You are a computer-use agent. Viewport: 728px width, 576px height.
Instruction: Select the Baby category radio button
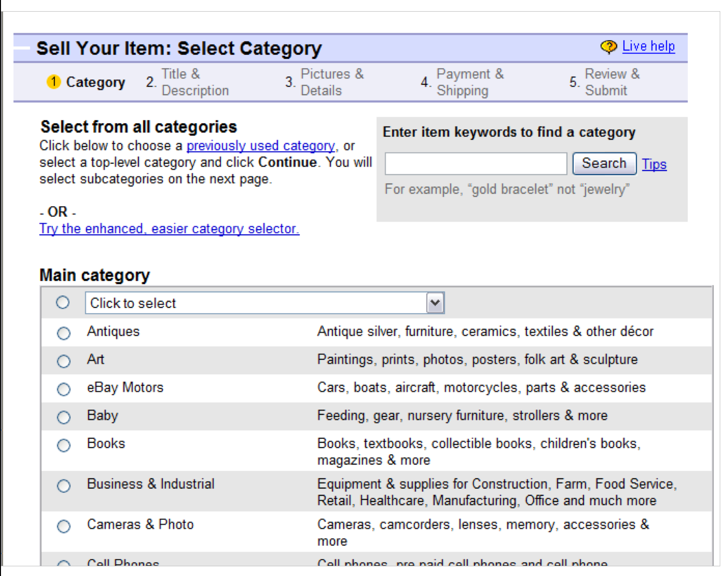coord(63,417)
